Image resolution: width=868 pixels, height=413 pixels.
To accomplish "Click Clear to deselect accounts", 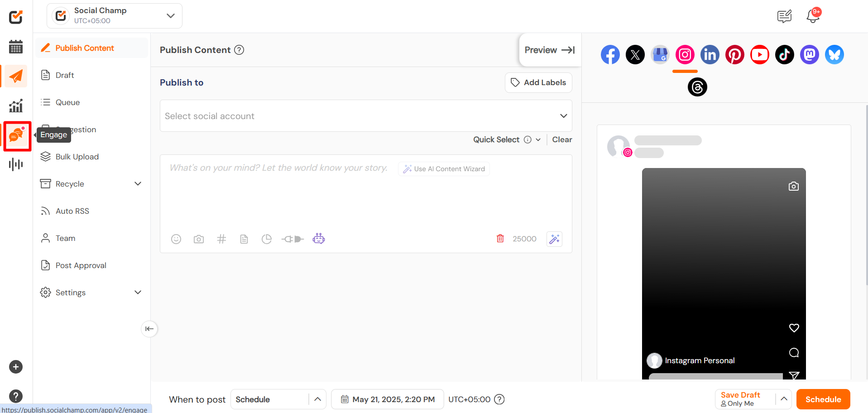I will pyautogui.click(x=562, y=139).
